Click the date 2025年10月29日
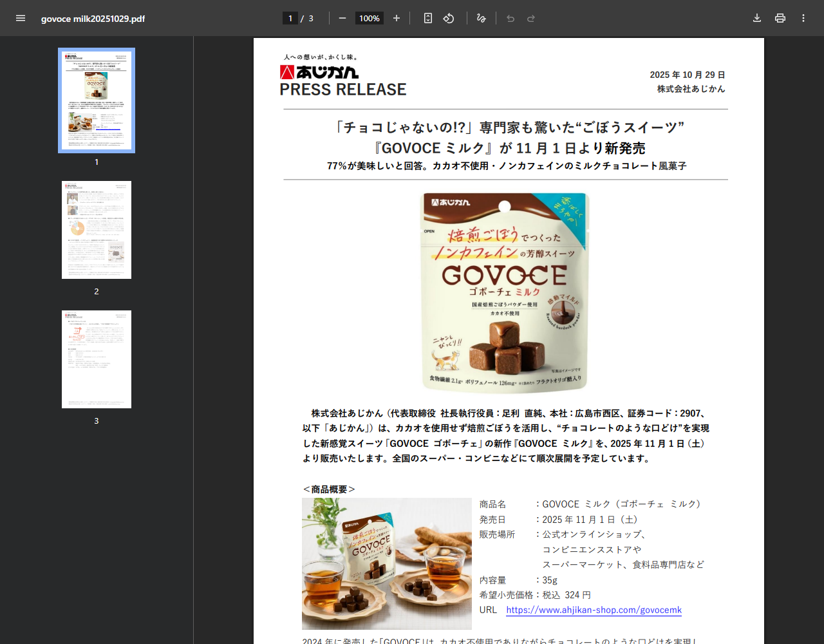Viewport: 824px width, 644px height. [x=688, y=75]
